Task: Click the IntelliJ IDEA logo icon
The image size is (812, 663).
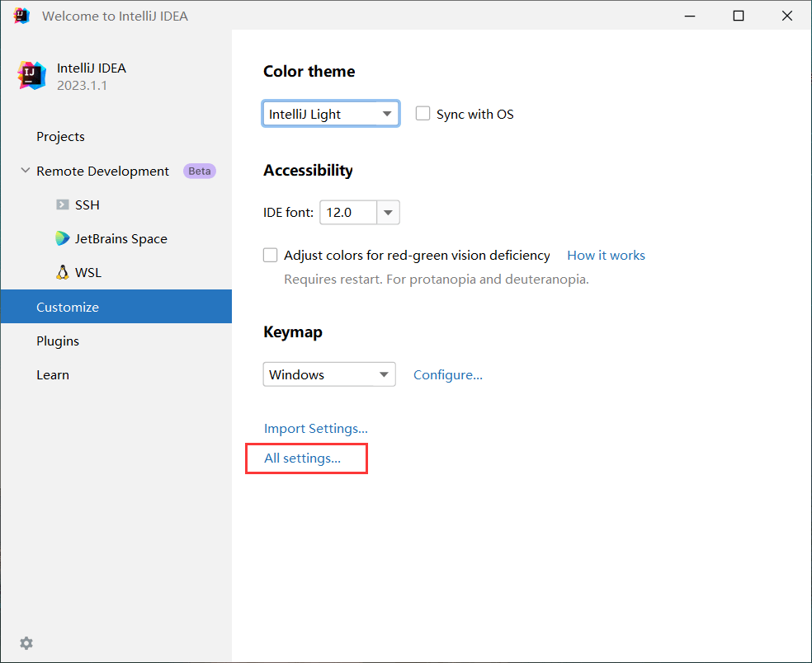Action: 31,75
